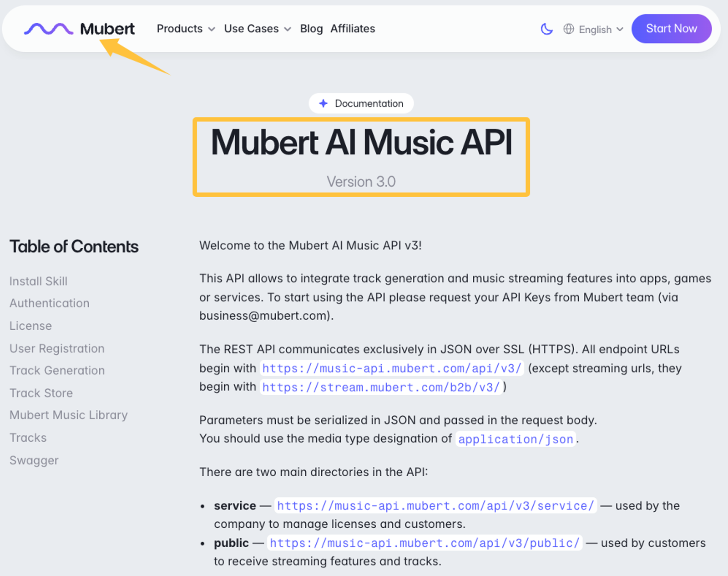Click the Documentation badge
Image resolution: width=728 pixels, height=576 pixels.
361,103
